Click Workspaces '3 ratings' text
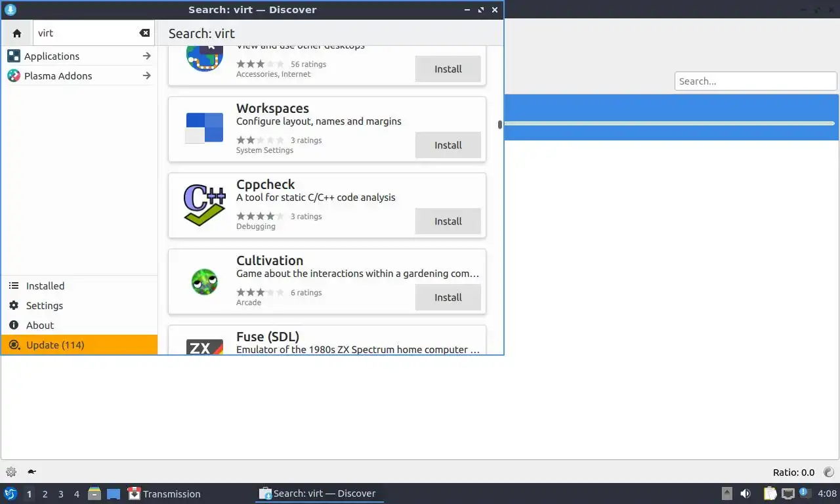The height and width of the screenshot is (504, 840). (x=306, y=140)
